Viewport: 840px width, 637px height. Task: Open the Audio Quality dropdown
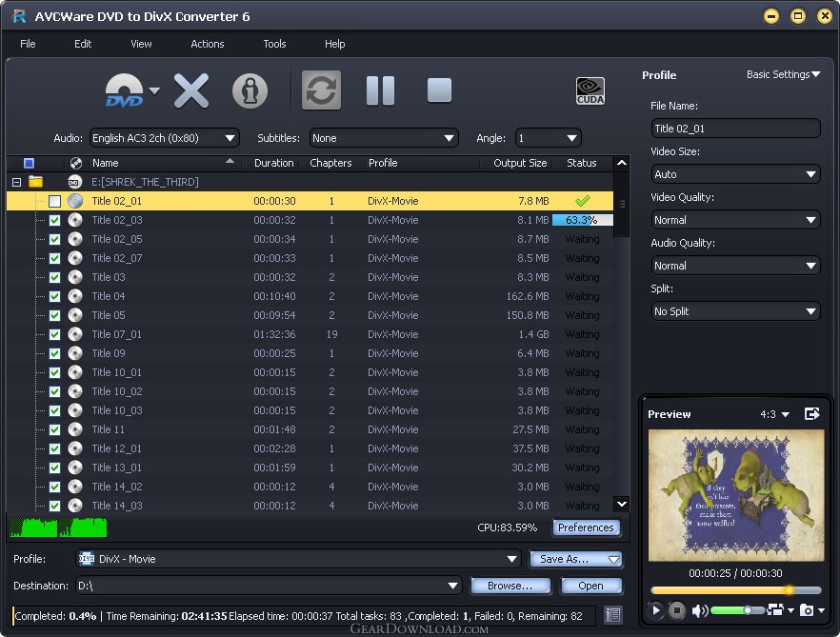point(735,266)
